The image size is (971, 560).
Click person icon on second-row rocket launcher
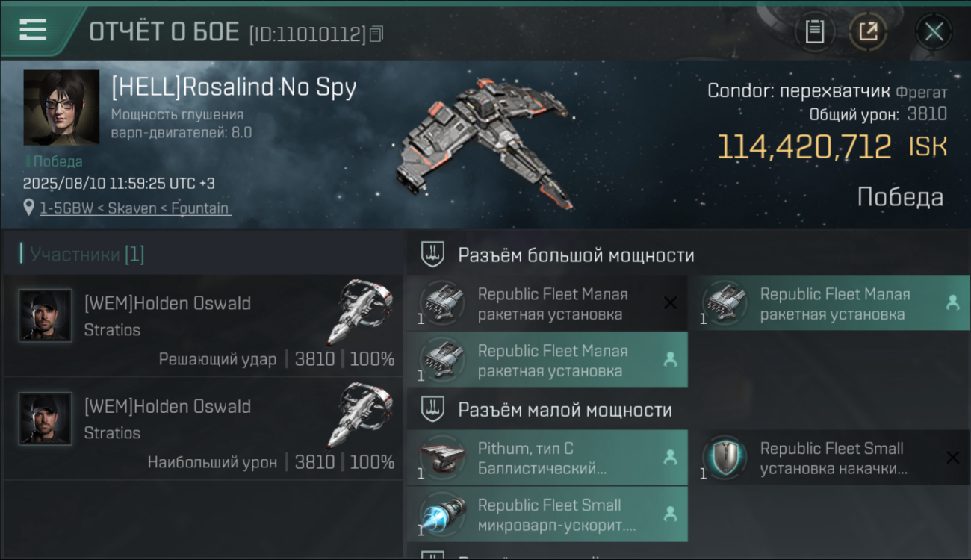(x=670, y=360)
